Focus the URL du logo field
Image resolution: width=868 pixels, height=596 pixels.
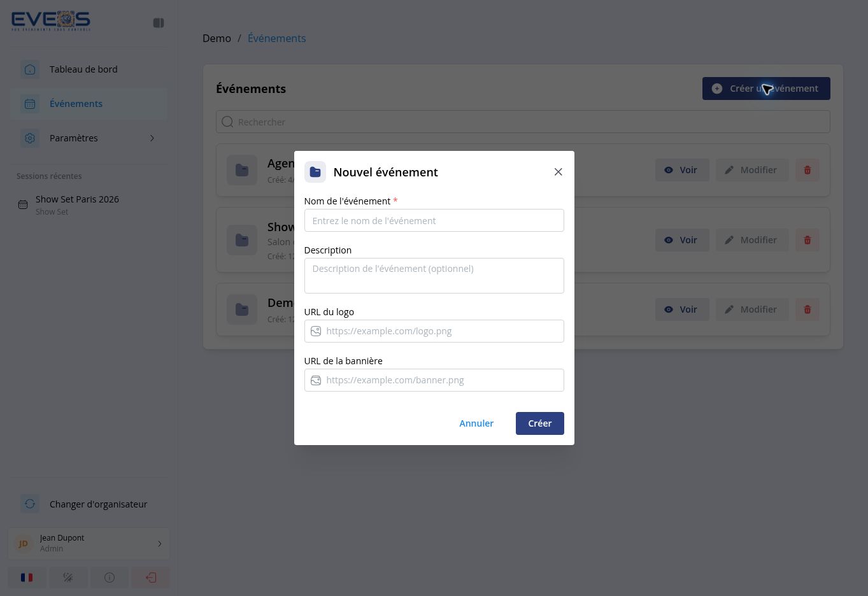pos(434,331)
